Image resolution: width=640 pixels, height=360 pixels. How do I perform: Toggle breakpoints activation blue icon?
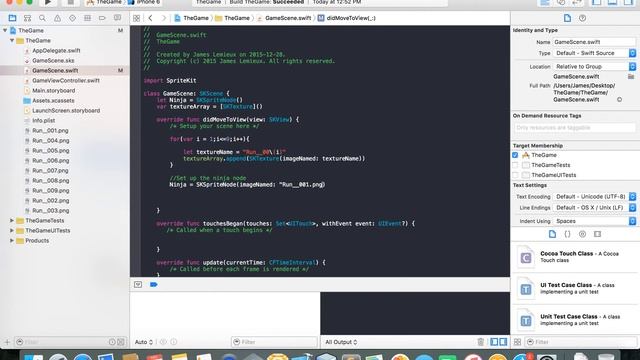pos(153,284)
